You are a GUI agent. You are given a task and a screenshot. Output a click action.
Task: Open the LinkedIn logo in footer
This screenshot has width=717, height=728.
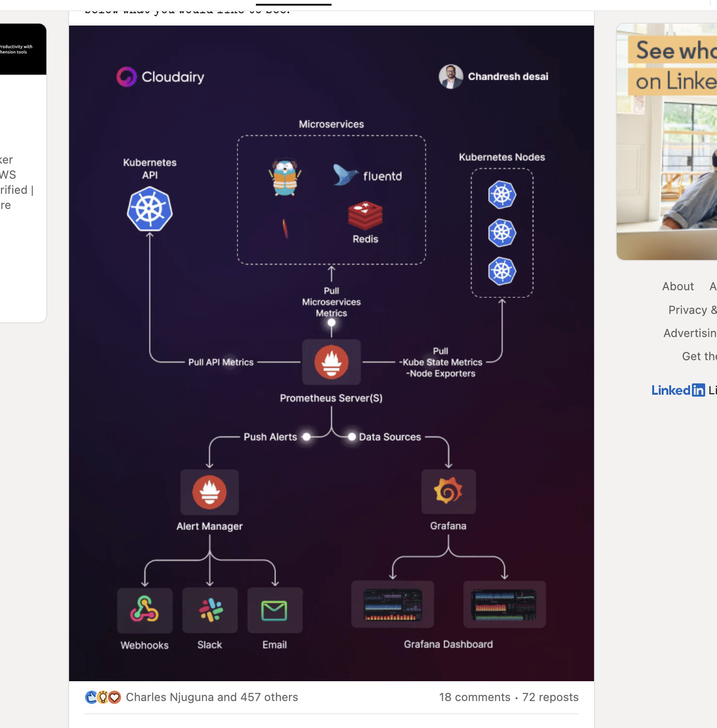coord(678,390)
